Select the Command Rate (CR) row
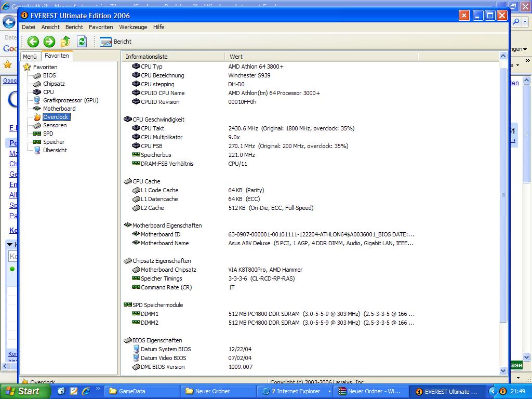Viewport: 532px width, 399px height. click(166, 287)
